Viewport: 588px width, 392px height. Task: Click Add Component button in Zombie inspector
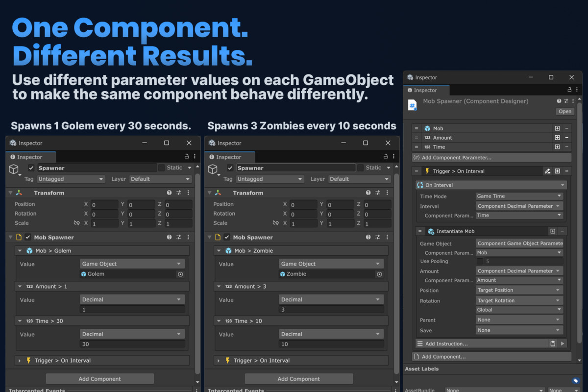pos(299,379)
